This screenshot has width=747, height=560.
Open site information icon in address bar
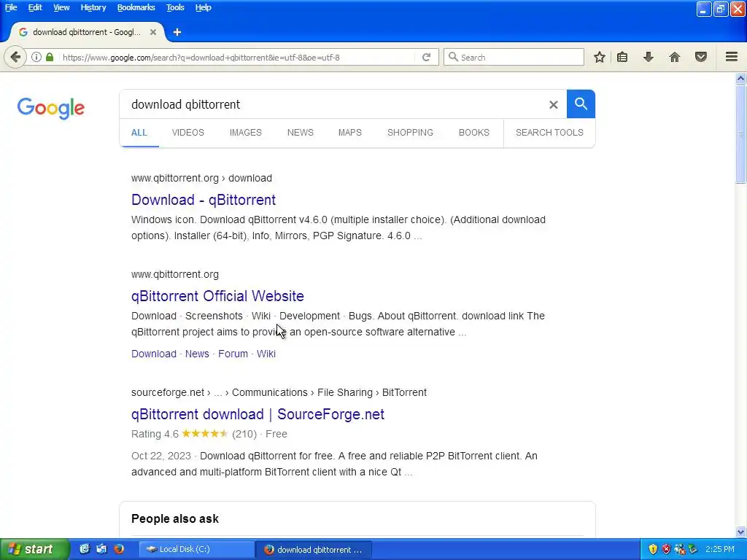pyautogui.click(x=36, y=57)
